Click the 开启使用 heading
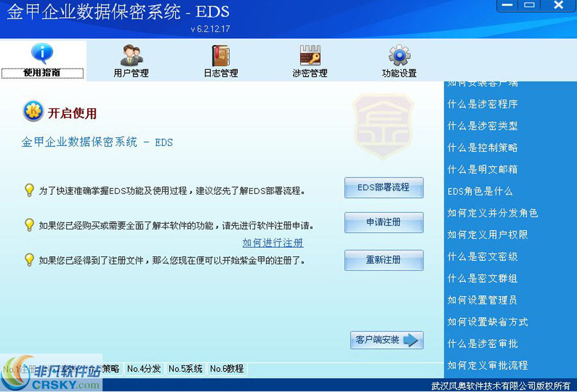Screen dimensions: 577x392 click(72, 113)
